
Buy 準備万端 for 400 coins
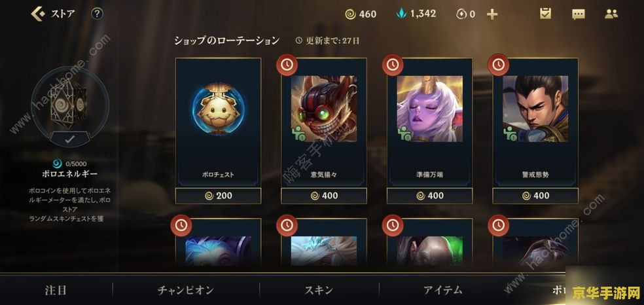(x=429, y=196)
